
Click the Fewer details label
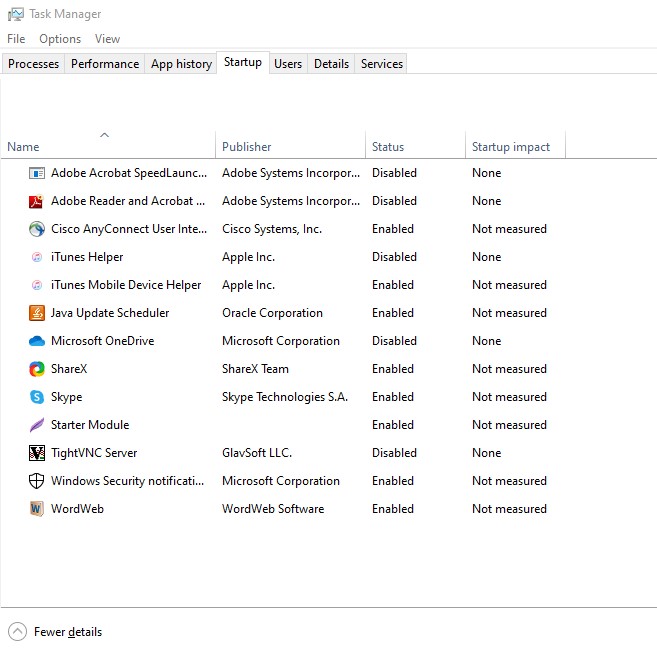(68, 632)
